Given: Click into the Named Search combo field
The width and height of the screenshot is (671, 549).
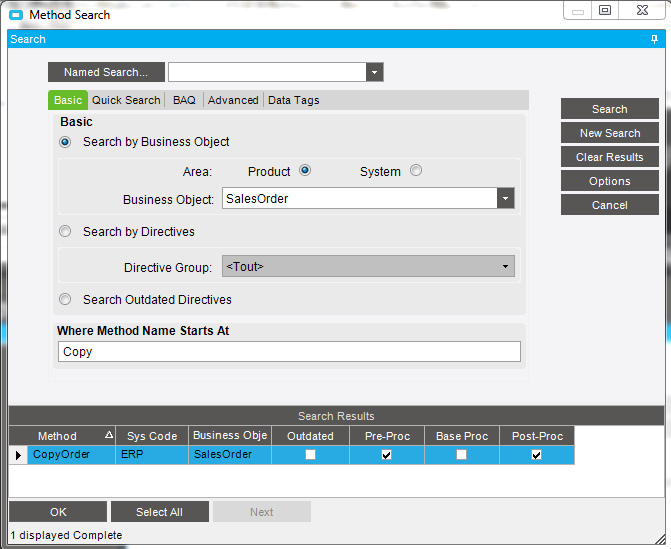Looking at the screenshot, I should [267, 72].
